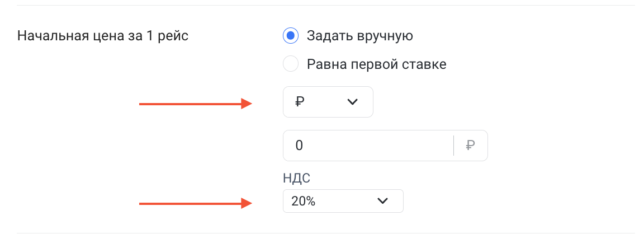Viewport: 644px width, 243px height.
Task: Click the horizontal separator below the НДС dropdown
Action: point(325,233)
